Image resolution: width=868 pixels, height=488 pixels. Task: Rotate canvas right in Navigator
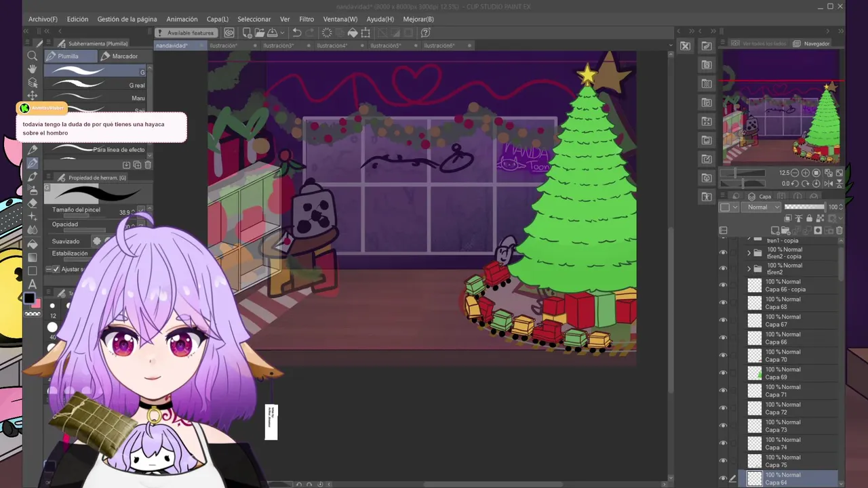[x=805, y=183]
